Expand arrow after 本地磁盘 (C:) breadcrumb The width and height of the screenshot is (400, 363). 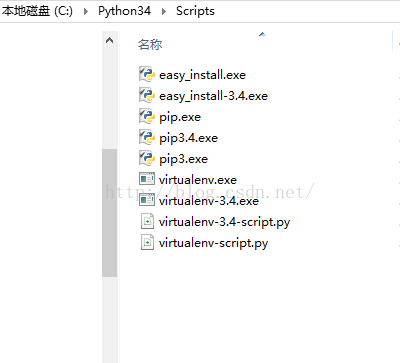pos(86,11)
